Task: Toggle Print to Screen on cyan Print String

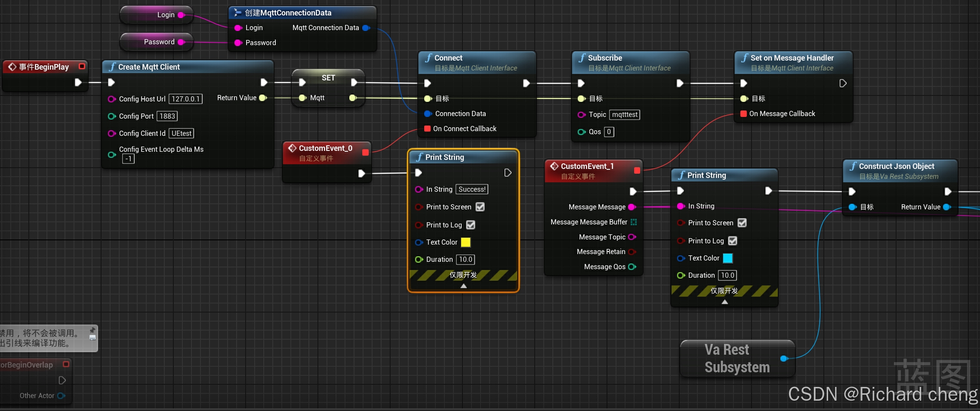Action: tap(742, 223)
